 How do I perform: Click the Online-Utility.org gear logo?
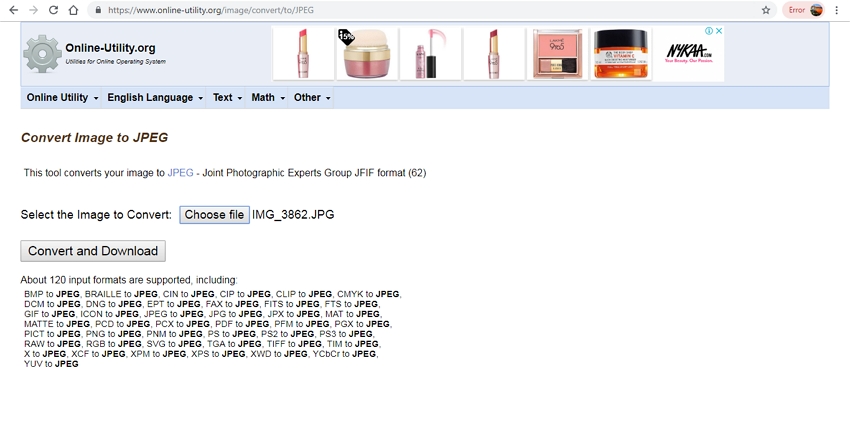point(42,54)
